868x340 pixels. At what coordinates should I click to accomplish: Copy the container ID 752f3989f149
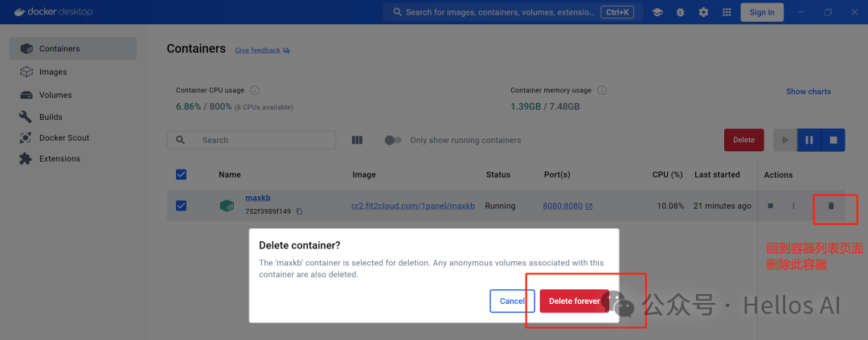pos(299,211)
